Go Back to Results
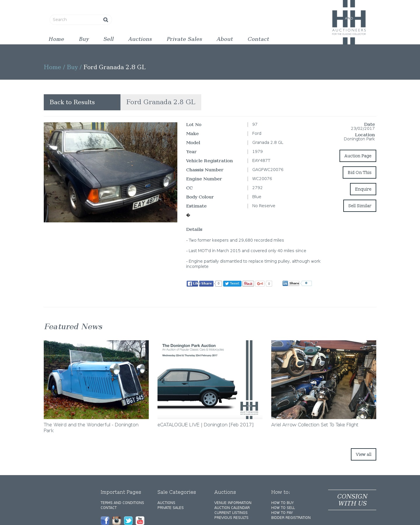Viewport: 420px width, 525px height. [82, 102]
